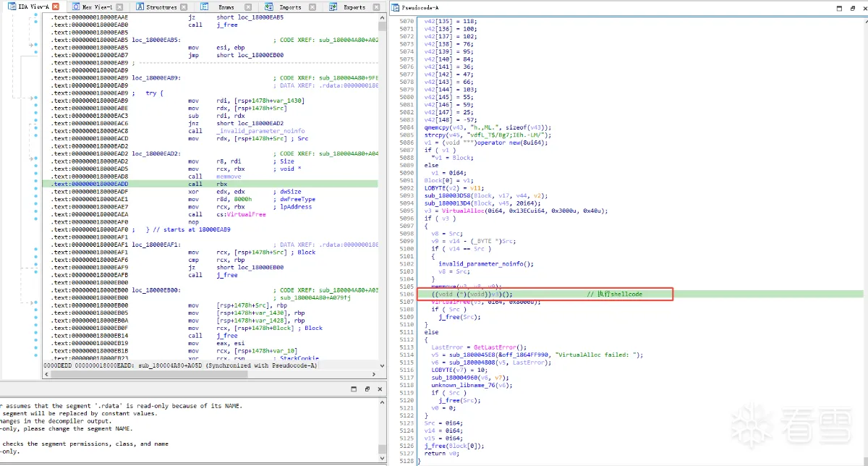Image resolution: width=868 pixels, height=466 pixels.
Task: Select label loc_18000EAB9 in disassembly
Action: (x=157, y=77)
